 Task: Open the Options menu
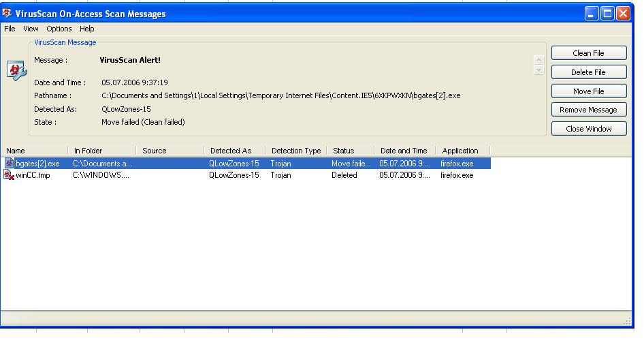point(59,29)
